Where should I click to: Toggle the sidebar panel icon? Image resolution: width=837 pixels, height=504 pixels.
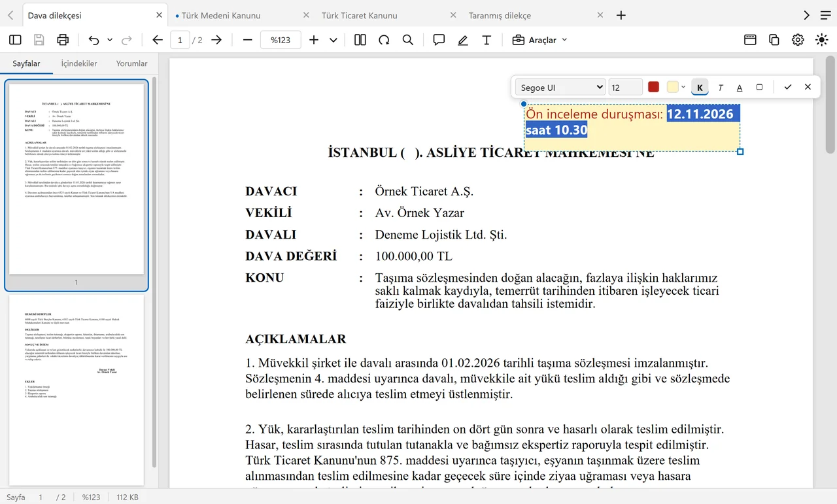pos(15,40)
